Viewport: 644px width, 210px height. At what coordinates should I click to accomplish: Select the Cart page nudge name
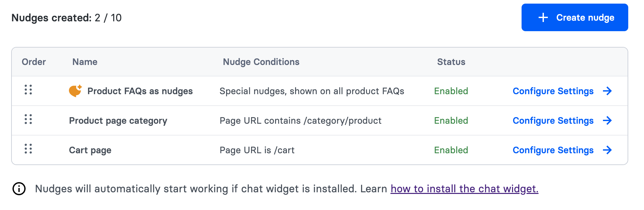[90, 150]
